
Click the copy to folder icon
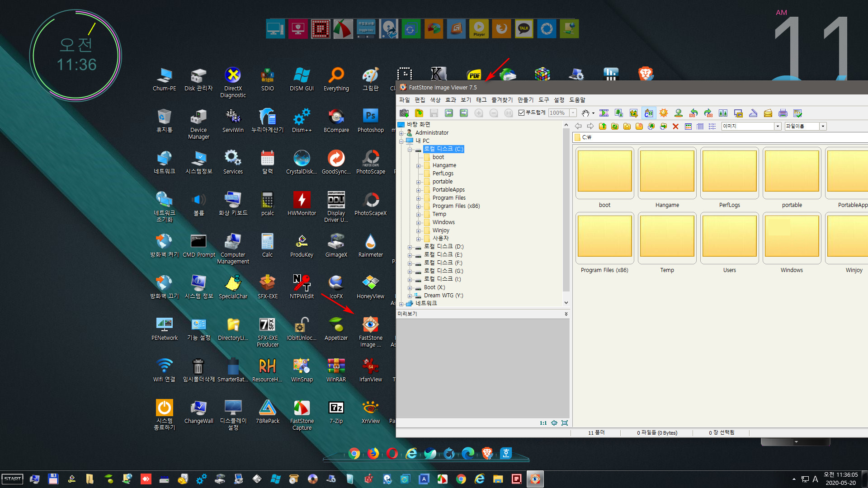651,127
